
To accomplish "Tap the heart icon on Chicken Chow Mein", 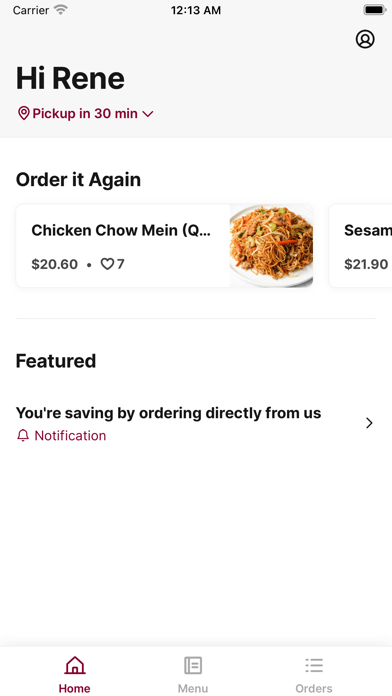I will [107, 264].
